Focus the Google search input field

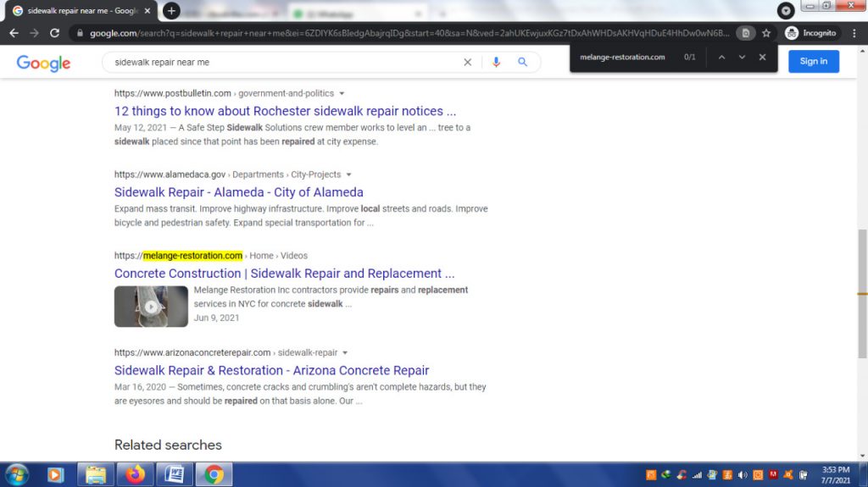285,62
